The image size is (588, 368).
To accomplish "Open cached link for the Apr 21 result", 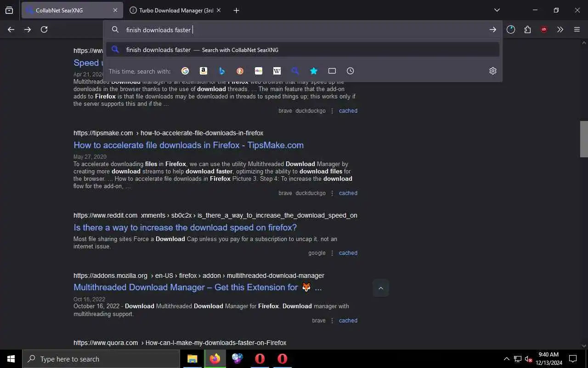I will coord(348,111).
